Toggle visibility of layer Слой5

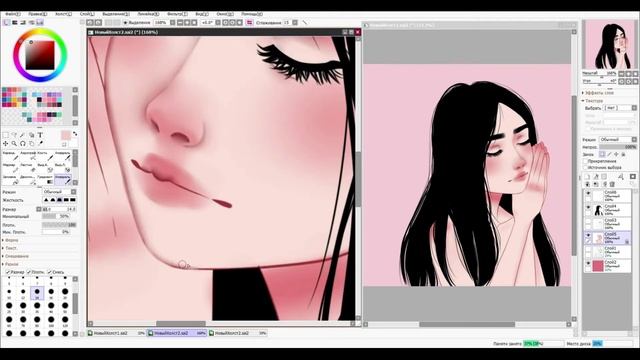588,236
